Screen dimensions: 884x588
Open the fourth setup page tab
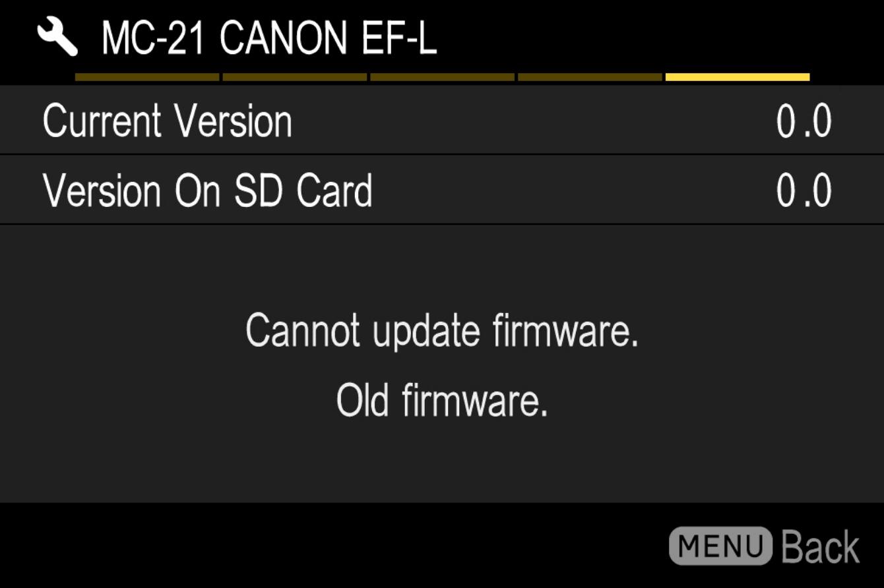590,77
